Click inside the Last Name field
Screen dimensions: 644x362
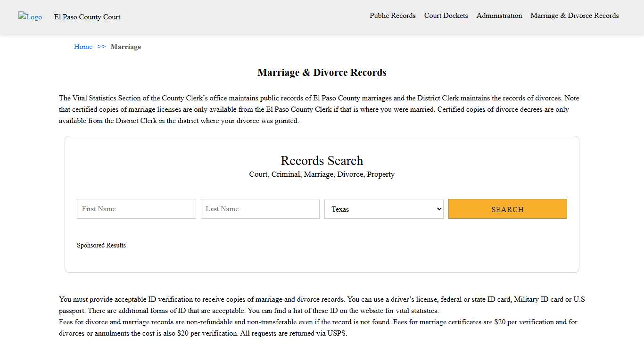point(260,209)
